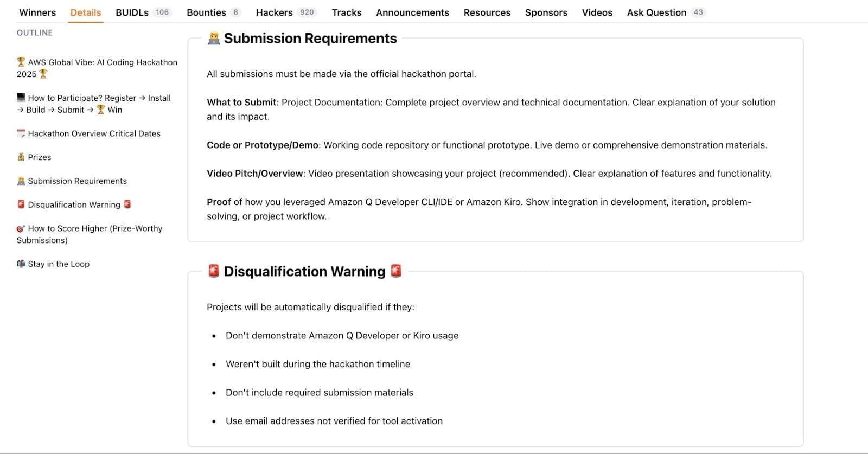868x454 pixels.
Task: Open Hackathon Overview Critical Dates outline link
Action: [x=88, y=133]
